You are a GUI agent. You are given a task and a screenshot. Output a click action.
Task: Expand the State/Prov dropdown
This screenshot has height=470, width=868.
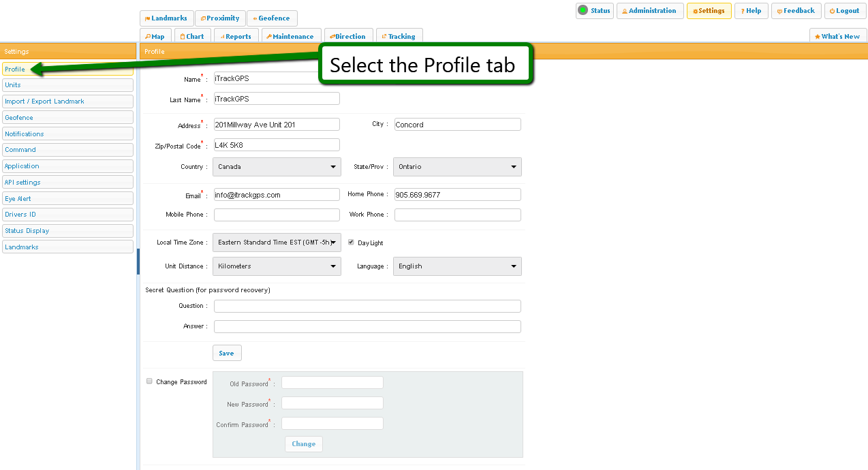457,167
